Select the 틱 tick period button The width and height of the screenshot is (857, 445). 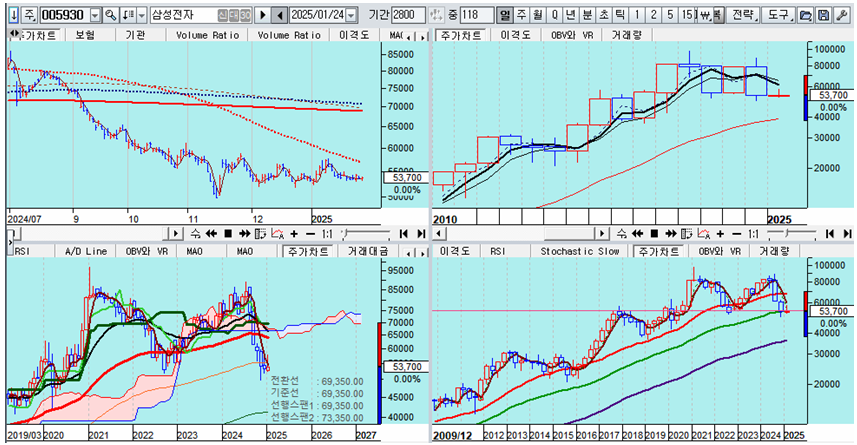pyautogui.click(x=620, y=15)
